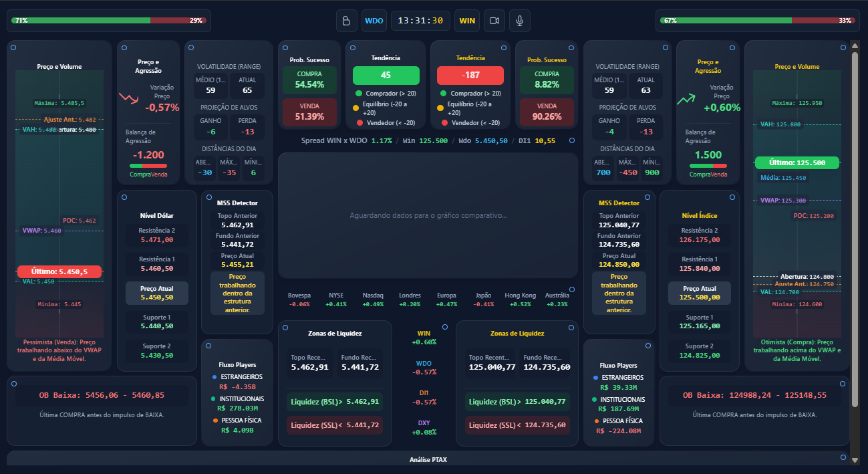The image size is (868, 474).
Task: Click the green upward trend arrow icon
Action: click(686, 99)
